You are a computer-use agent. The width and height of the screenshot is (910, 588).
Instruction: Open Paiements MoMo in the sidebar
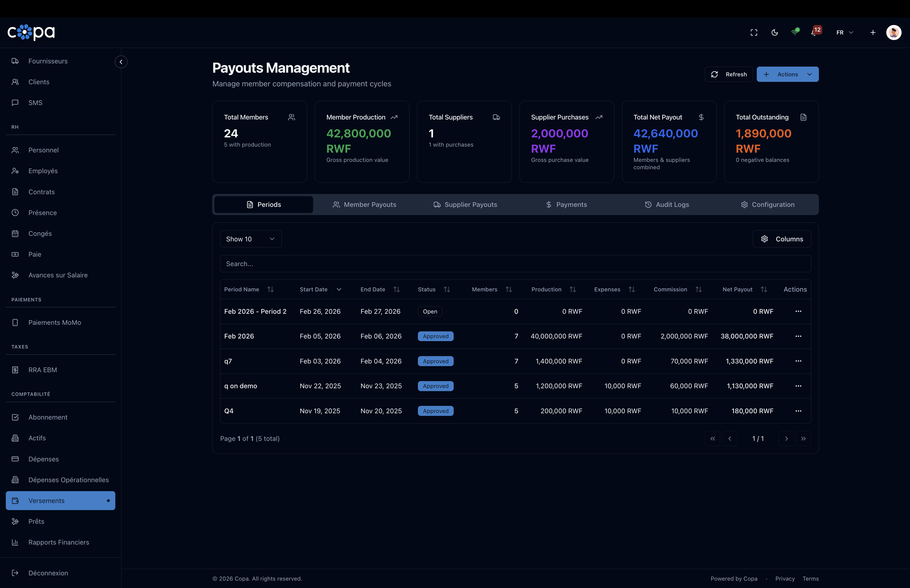click(x=55, y=323)
